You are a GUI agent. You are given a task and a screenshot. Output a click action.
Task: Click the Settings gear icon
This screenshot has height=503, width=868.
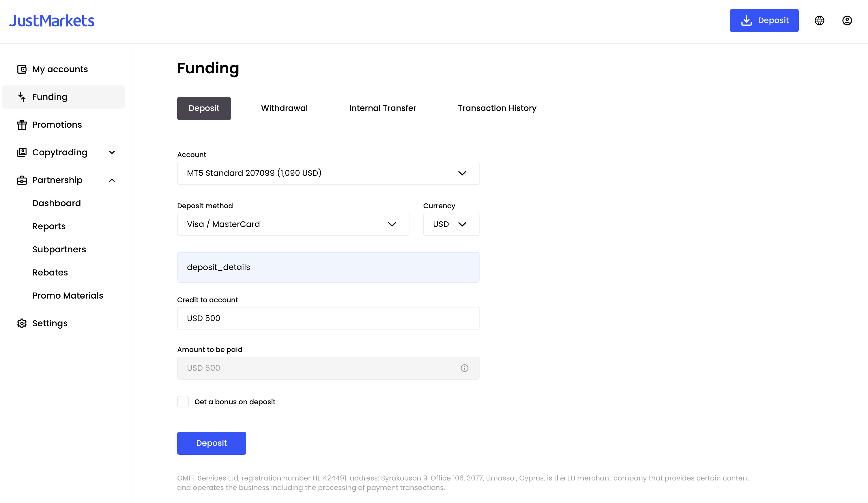pos(22,323)
